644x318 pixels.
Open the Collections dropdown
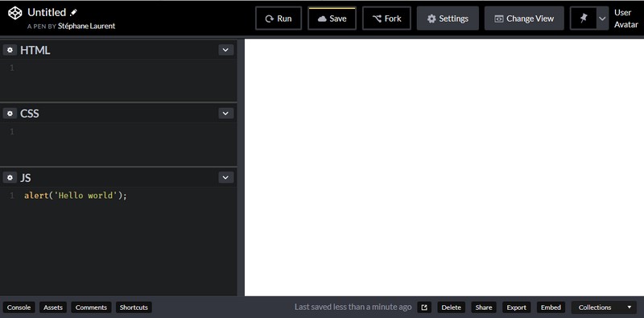tap(604, 308)
